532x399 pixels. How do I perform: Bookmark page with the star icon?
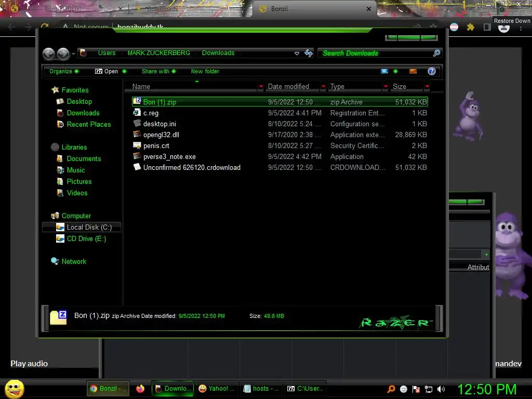coord(433,27)
